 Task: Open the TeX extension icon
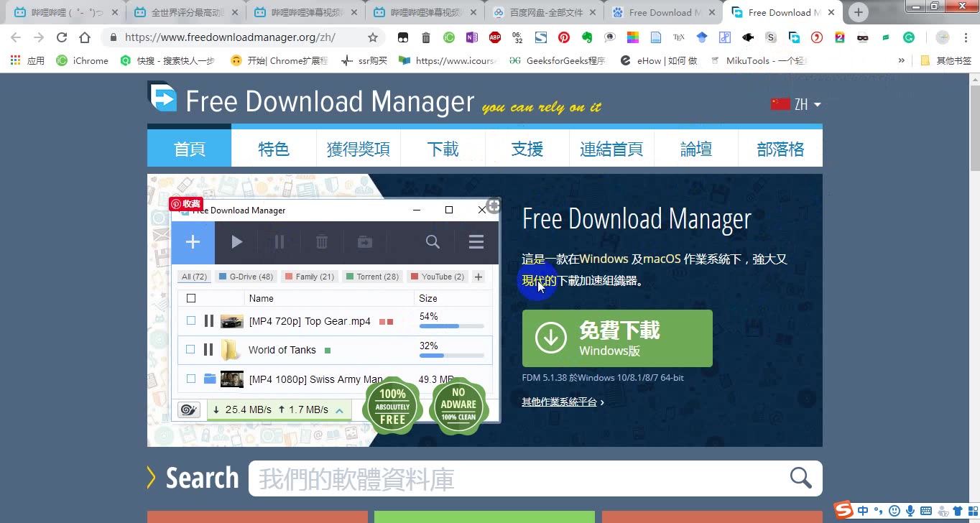tap(678, 37)
